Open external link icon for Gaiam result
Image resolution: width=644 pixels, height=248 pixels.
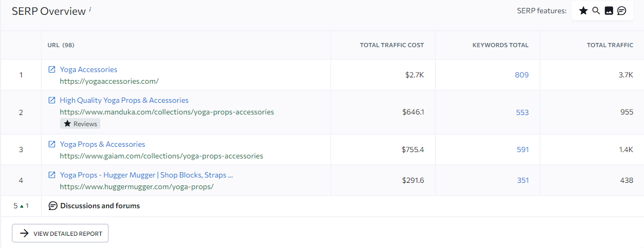coord(52,144)
